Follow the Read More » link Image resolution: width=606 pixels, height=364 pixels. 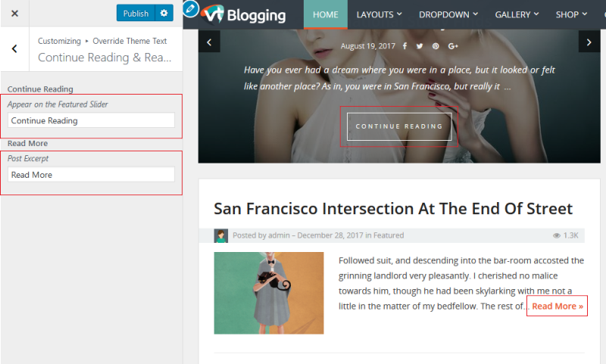558,306
